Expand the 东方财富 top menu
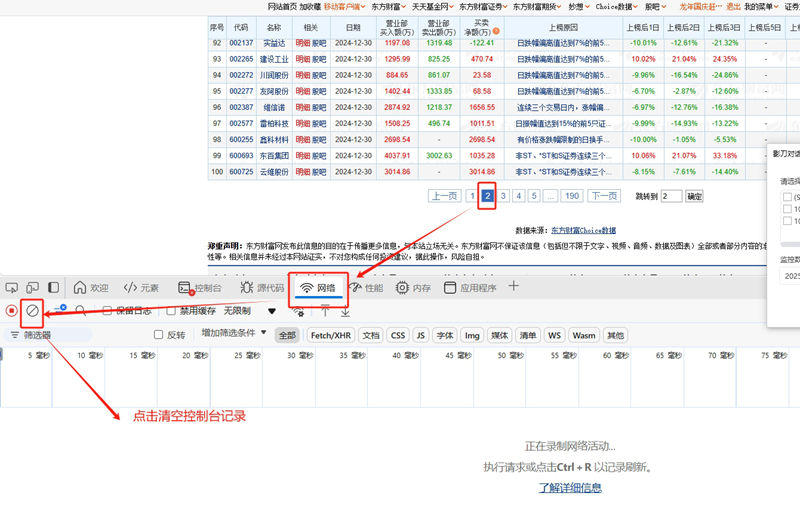The height and width of the screenshot is (524, 800). pyautogui.click(x=388, y=7)
